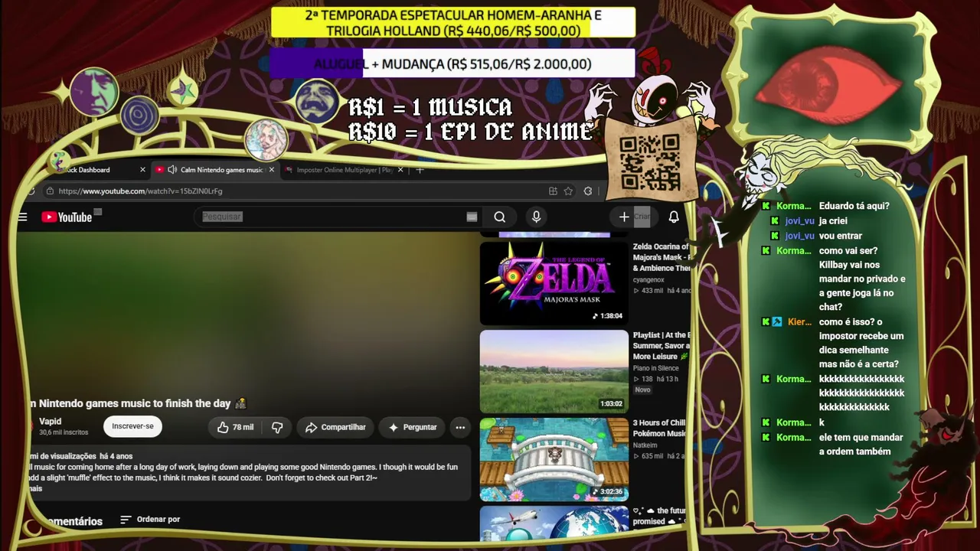Click the 'R$10 = 1 EP1 DE ANIME' overlay text

(470, 132)
